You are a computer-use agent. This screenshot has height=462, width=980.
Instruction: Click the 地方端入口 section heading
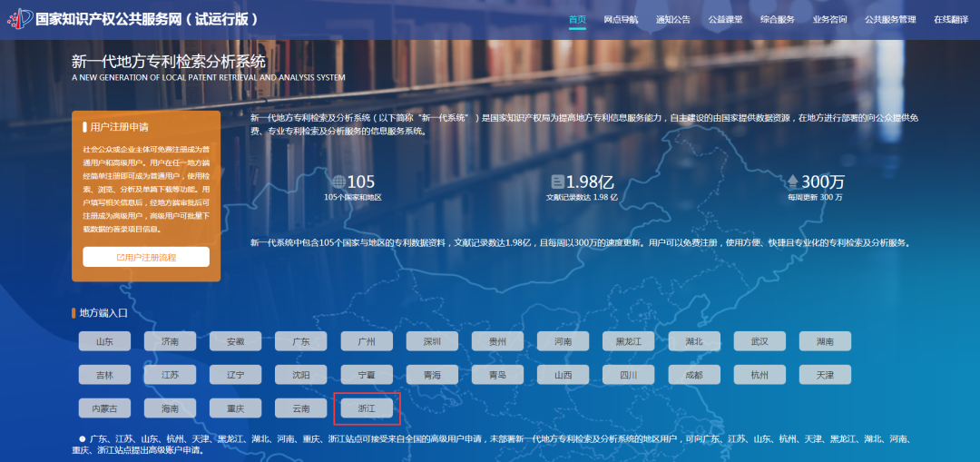(x=103, y=313)
